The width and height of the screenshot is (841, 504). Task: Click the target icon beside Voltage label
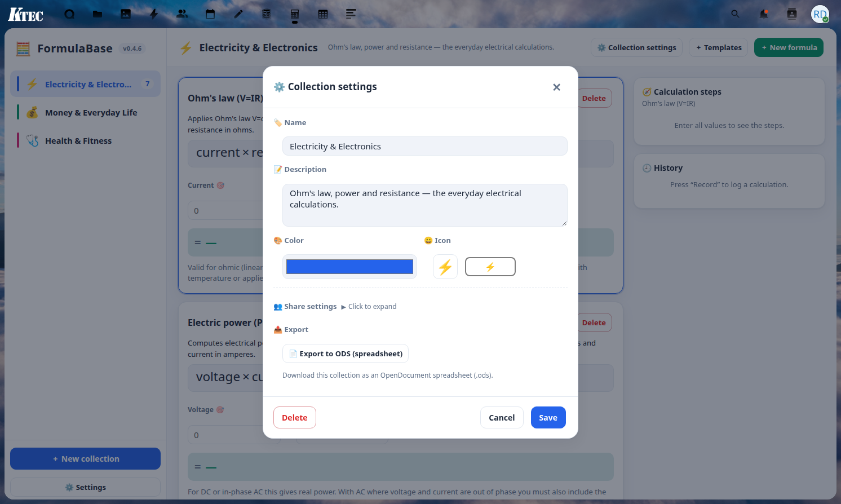pyautogui.click(x=220, y=409)
